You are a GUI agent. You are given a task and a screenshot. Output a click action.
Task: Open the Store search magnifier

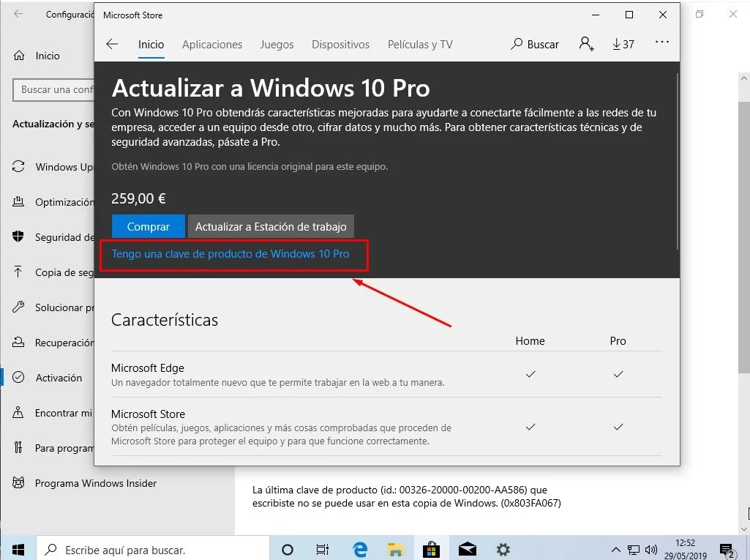click(517, 44)
